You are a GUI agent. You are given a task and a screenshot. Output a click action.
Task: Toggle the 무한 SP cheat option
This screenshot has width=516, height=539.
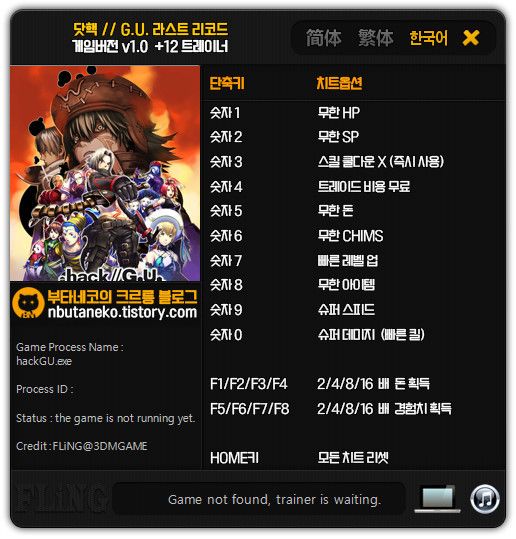pyautogui.click(x=338, y=137)
